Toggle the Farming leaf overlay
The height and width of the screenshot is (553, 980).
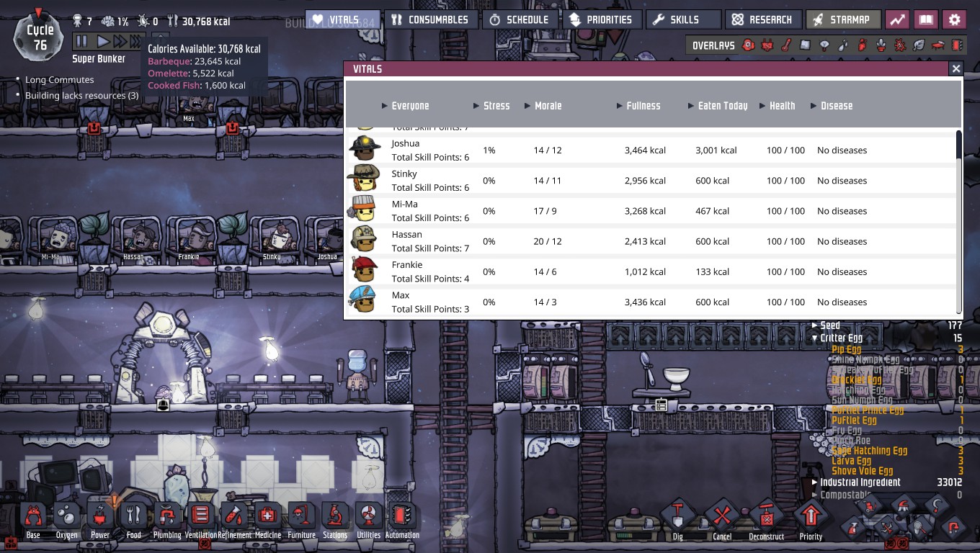[919, 45]
